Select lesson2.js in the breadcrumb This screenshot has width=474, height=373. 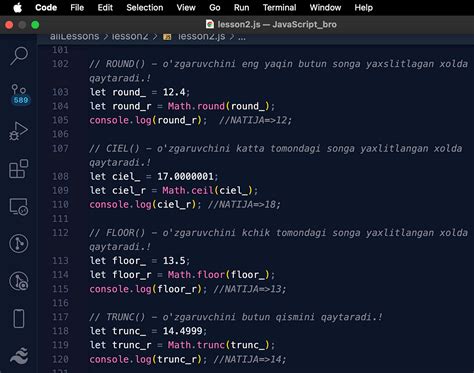pyautogui.click(x=201, y=36)
